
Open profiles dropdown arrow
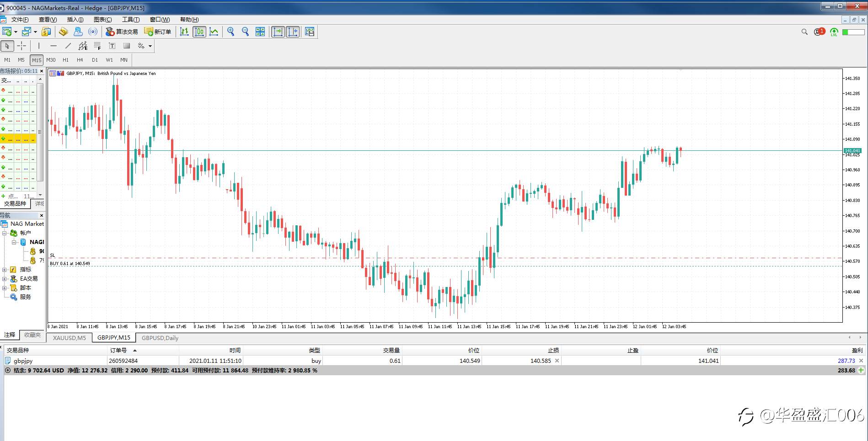pos(35,32)
